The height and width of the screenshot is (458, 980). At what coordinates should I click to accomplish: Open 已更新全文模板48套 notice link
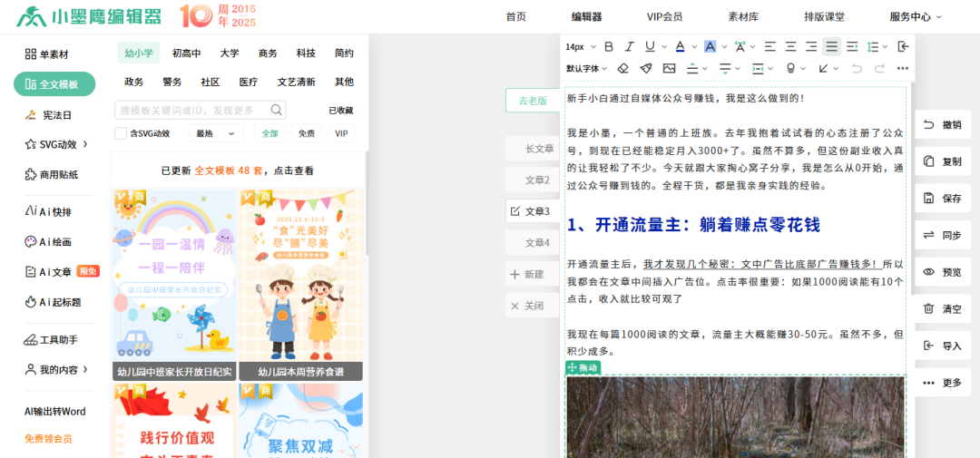point(238,171)
